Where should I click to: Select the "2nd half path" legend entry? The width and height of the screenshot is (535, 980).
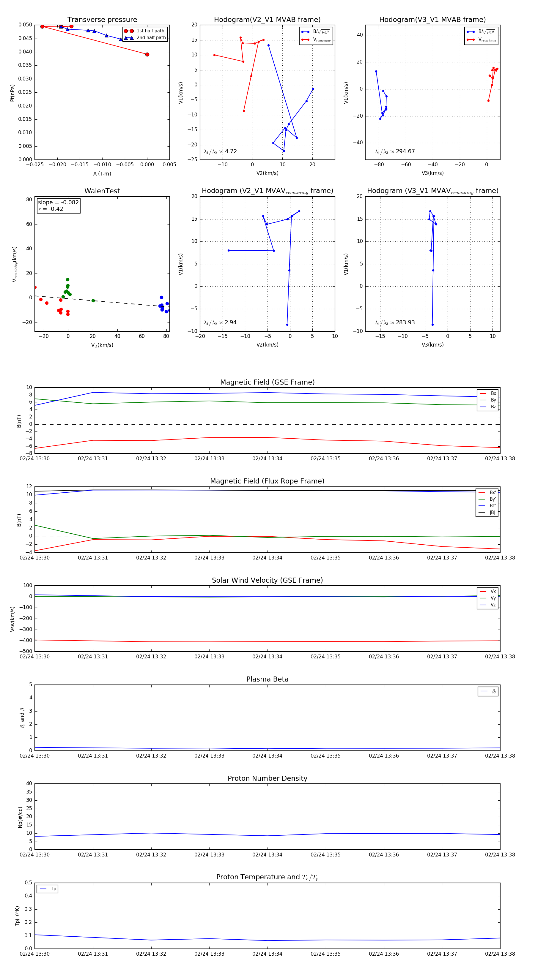coord(145,38)
